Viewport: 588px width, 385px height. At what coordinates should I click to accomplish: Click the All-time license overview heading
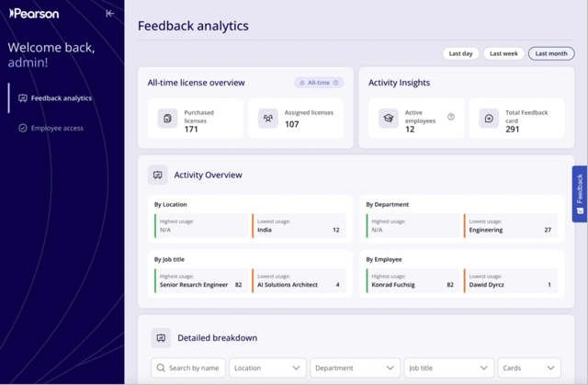point(196,83)
